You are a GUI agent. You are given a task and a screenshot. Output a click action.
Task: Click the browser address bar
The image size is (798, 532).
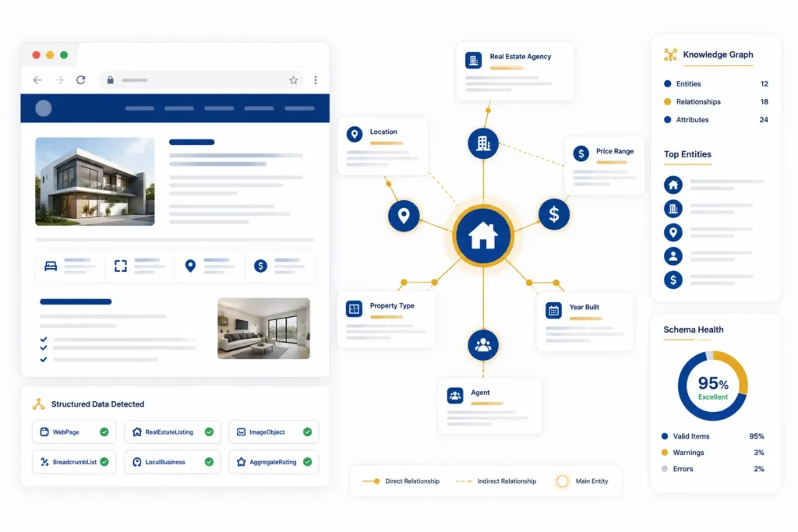click(202, 80)
